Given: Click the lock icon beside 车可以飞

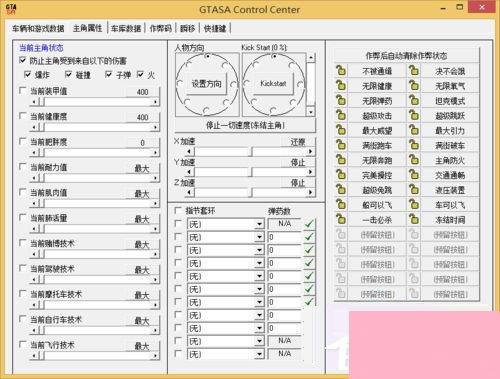Looking at the screenshot, I should pos(414,205).
